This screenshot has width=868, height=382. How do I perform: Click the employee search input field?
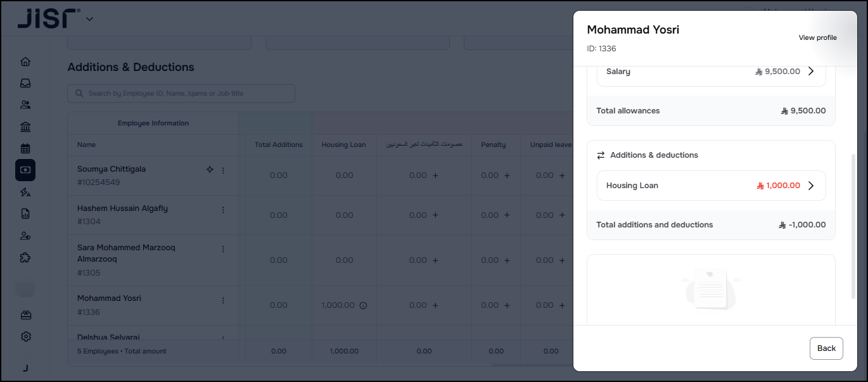tap(181, 94)
